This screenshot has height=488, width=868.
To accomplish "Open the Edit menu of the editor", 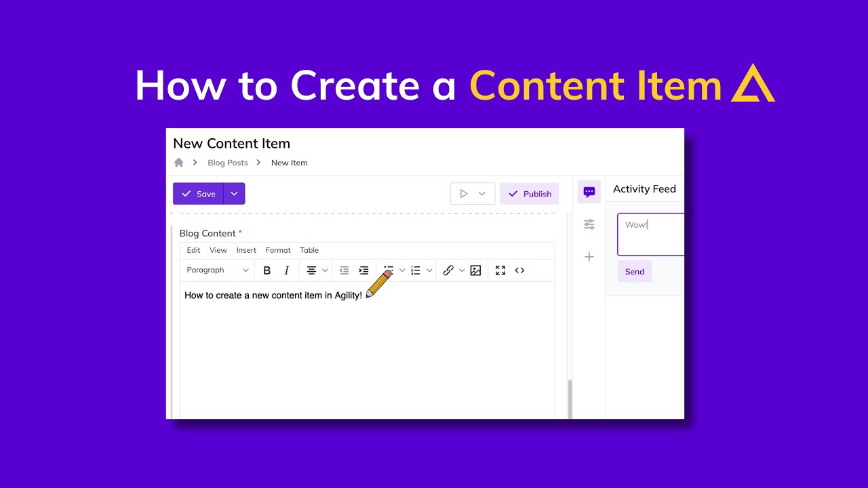I will click(193, 250).
